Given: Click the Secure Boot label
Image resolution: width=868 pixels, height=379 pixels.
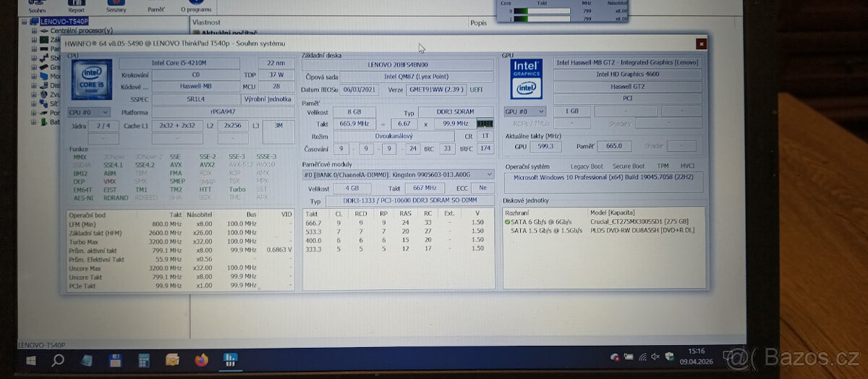Looking at the screenshot, I should [x=629, y=166].
